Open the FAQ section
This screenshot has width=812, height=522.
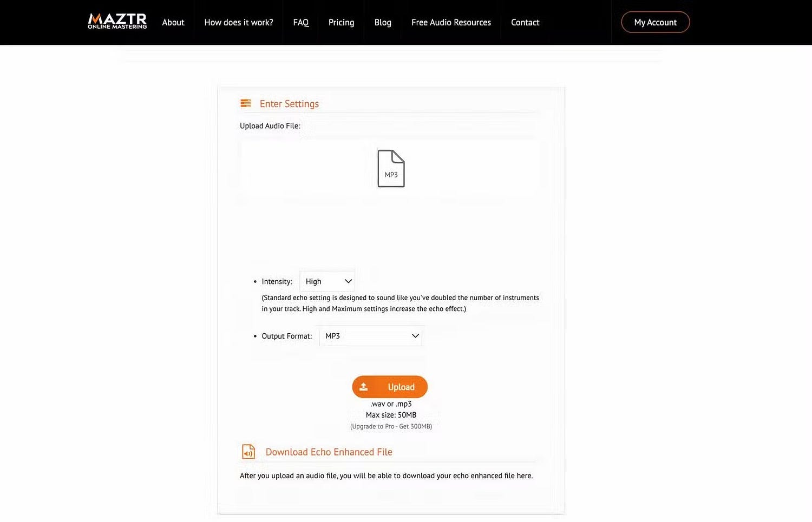click(301, 22)
